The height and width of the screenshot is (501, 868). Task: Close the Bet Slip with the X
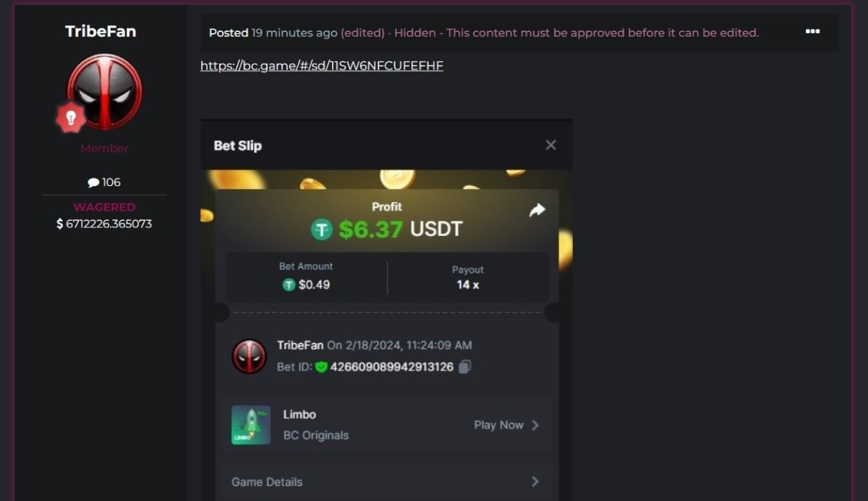[x=550, y=145]
